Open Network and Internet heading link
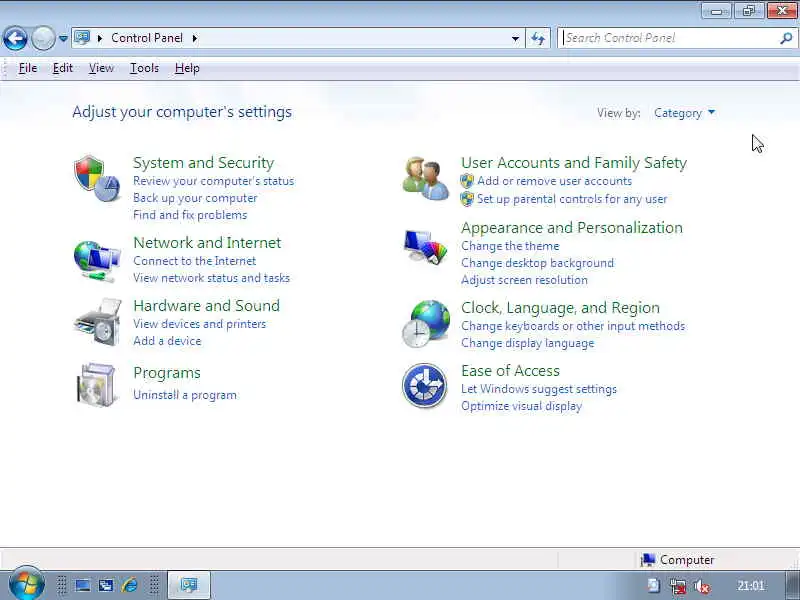 pos(207,242)
